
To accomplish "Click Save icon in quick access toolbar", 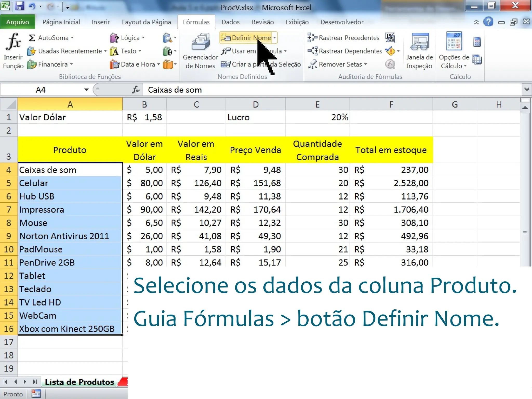I will pos(19,6).
